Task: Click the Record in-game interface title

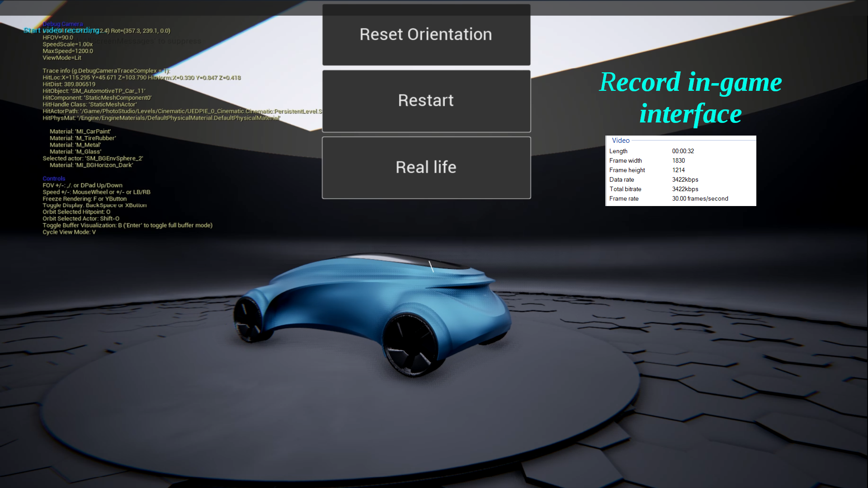Action: (x=690, y=98)
